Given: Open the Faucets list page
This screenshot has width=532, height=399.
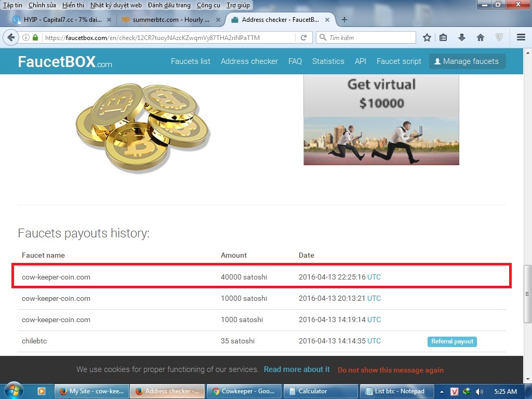Looking at the screenshot, I should (x=190, y=61).
